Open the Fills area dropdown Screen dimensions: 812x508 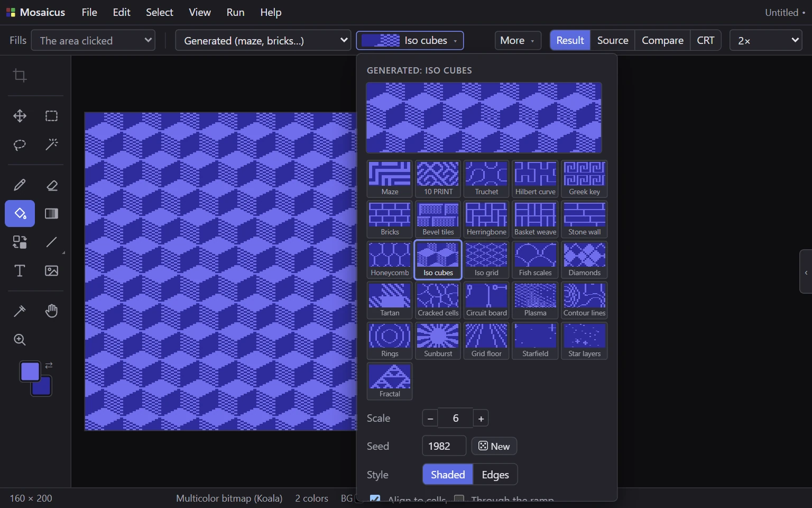93,40
